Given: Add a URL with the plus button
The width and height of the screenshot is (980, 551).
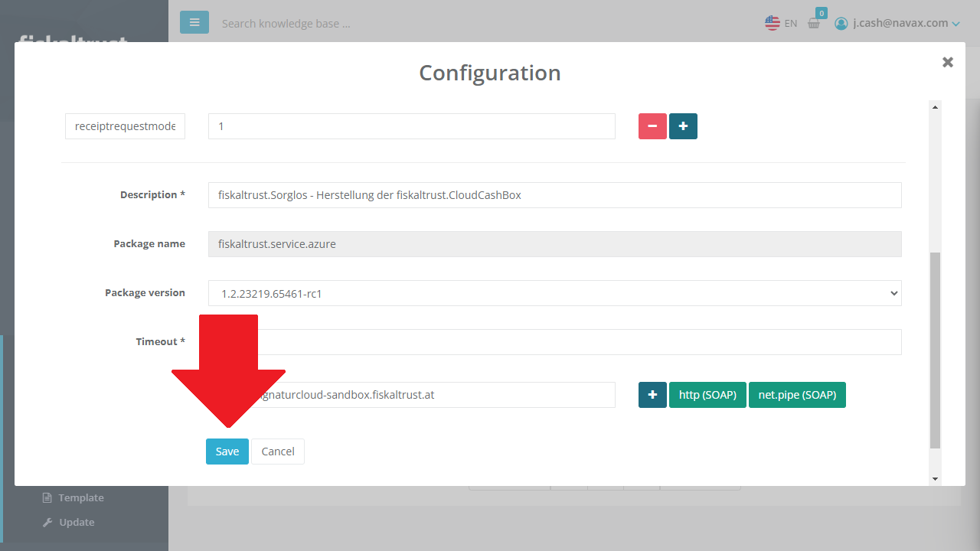Looking at the screenshot, I should [x=652, y=395].
